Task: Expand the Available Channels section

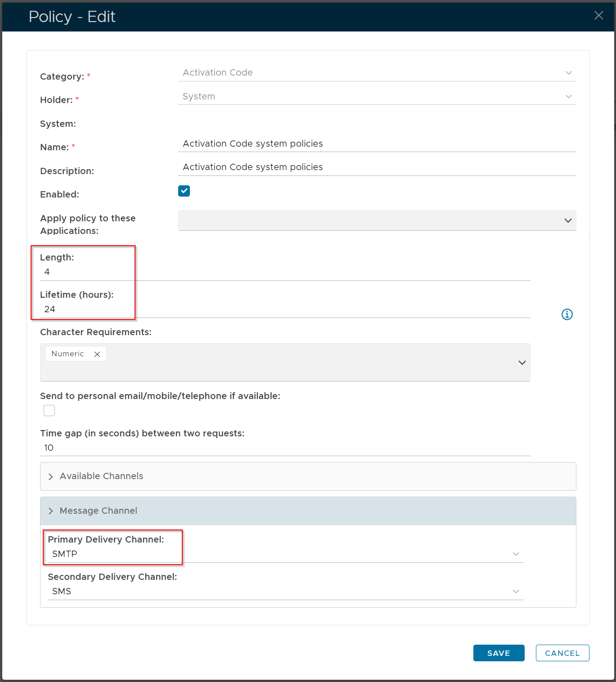Action: click(101, 476)
